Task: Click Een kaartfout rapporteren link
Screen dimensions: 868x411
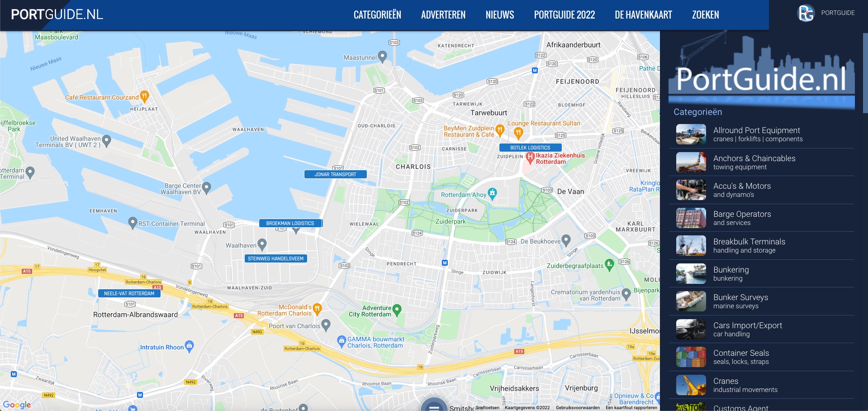Action: click(x=631, y=407)
